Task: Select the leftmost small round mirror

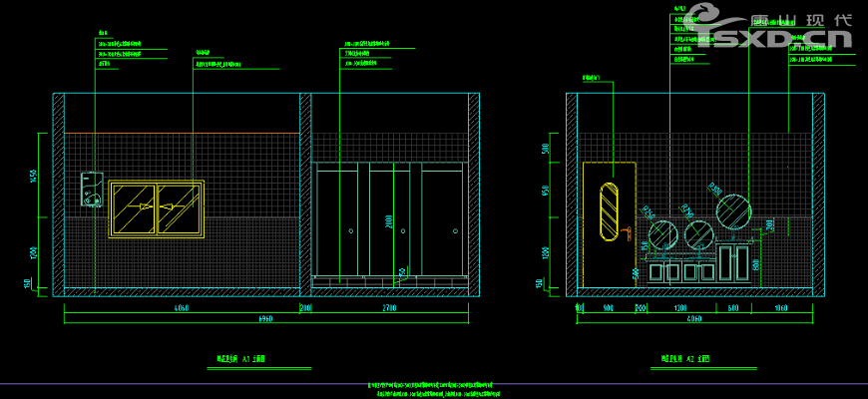Action: pyautogui.click(x=663, y=233)
